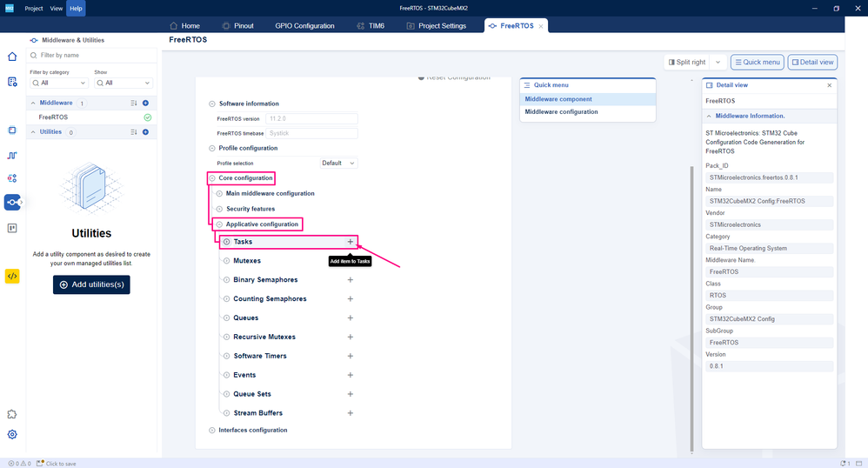Toggle the FreeRTOS enabled green checkmark

[x=148, y=117]
